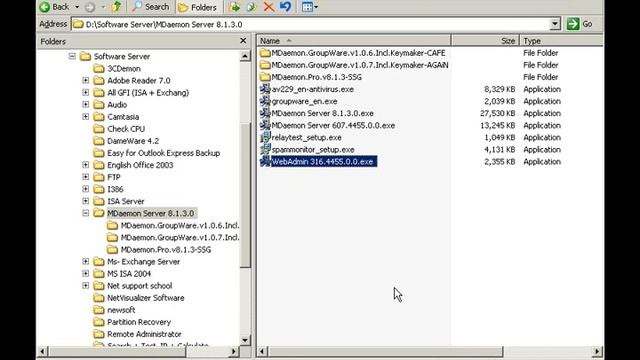Click the MDaemon.GroupWare.v1.0.7 AGAiN folder icon
Screen dimensions: 640x360
[265, 65]
